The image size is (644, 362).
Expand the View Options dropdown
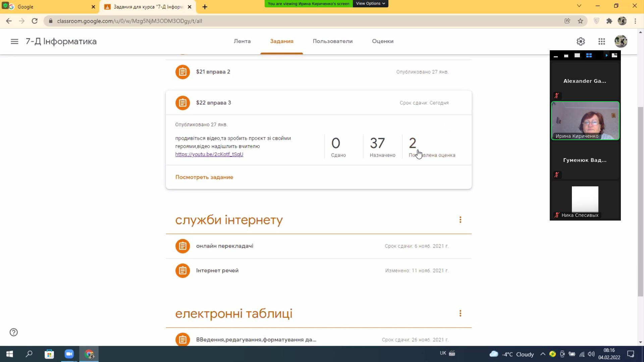[370, 3]
